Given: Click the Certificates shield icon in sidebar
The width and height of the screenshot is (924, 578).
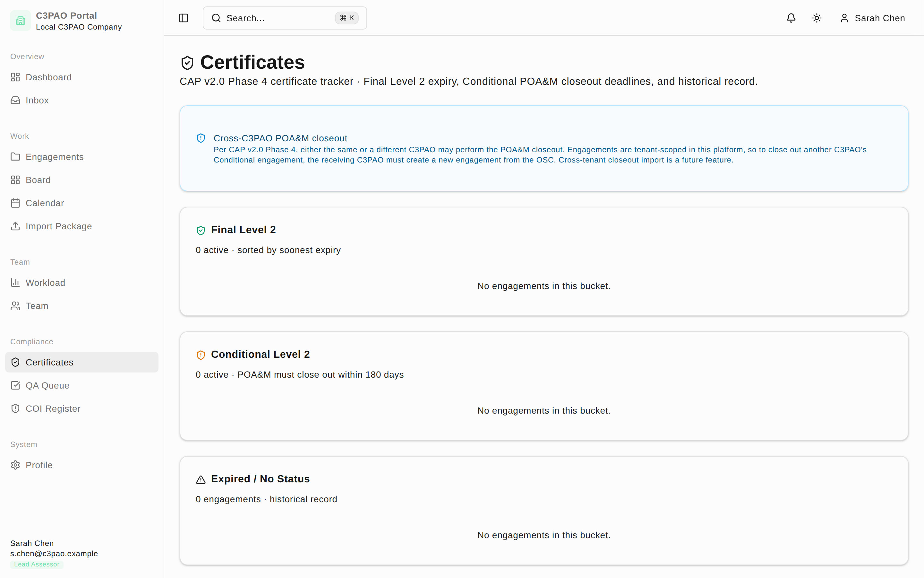Looking at the screenshot, I should tap(15, 363).
